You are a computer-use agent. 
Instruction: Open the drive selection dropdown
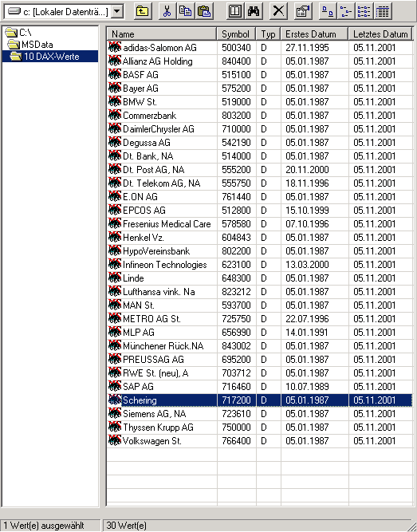tap(117, 11)
